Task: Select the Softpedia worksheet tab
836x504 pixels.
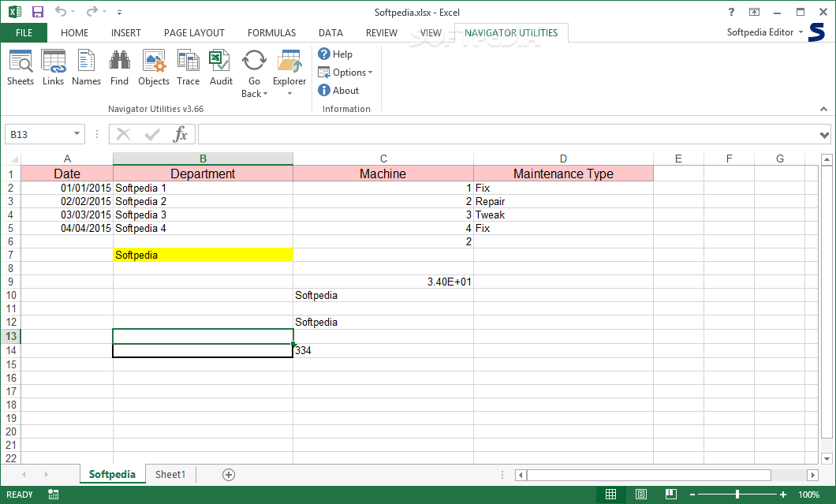Action: (112, 474)
